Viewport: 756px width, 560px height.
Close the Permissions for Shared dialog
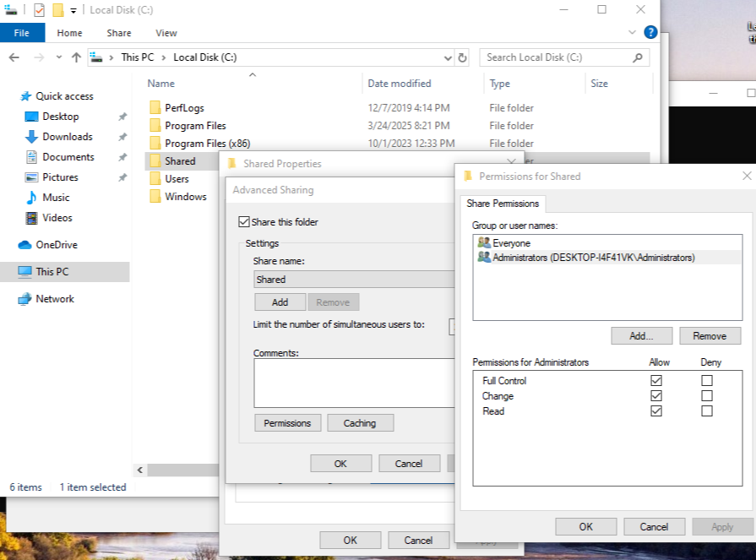point(747,176)
